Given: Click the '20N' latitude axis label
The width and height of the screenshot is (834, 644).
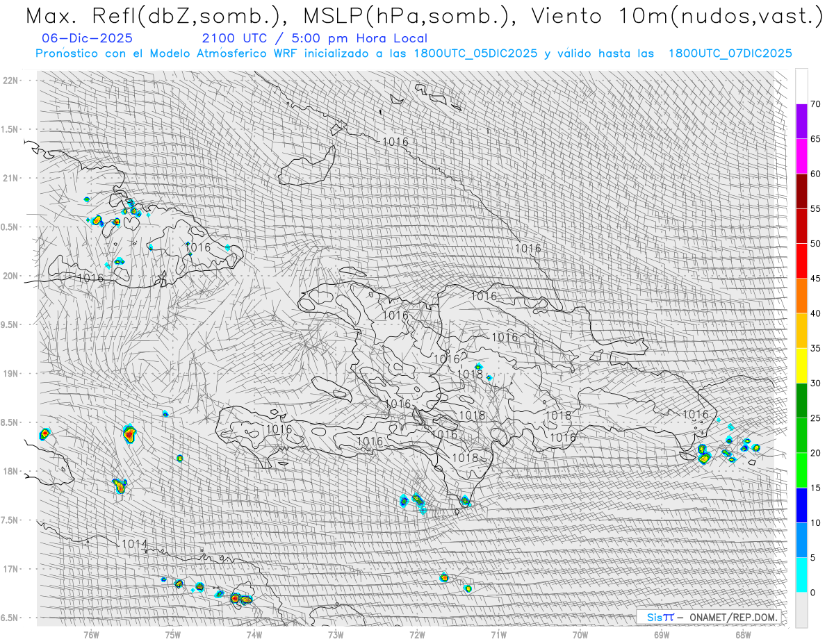Looking at the screenshot, I should point(10,276).
